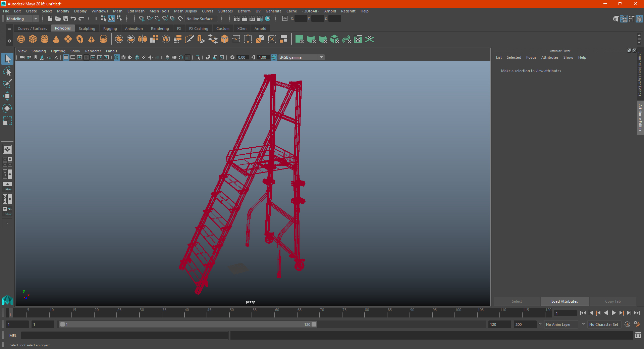
Task: Select the Move tool in toolbox
Action: [7, 96]
